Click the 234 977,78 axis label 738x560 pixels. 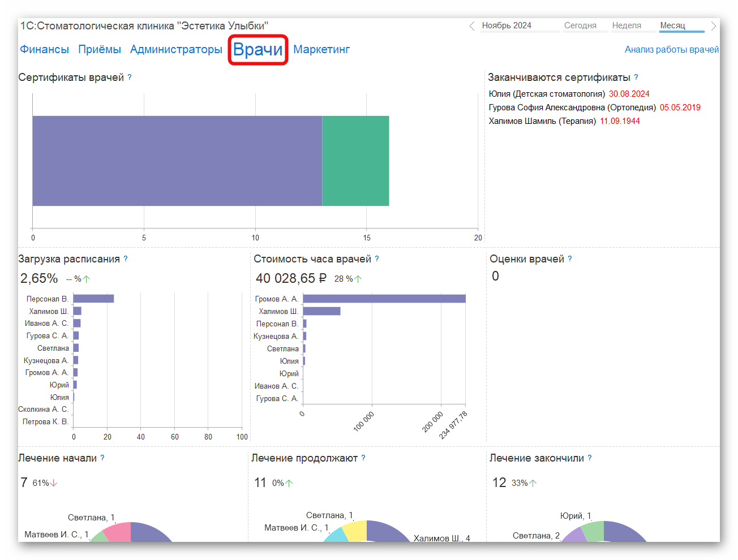click(453, 425)
